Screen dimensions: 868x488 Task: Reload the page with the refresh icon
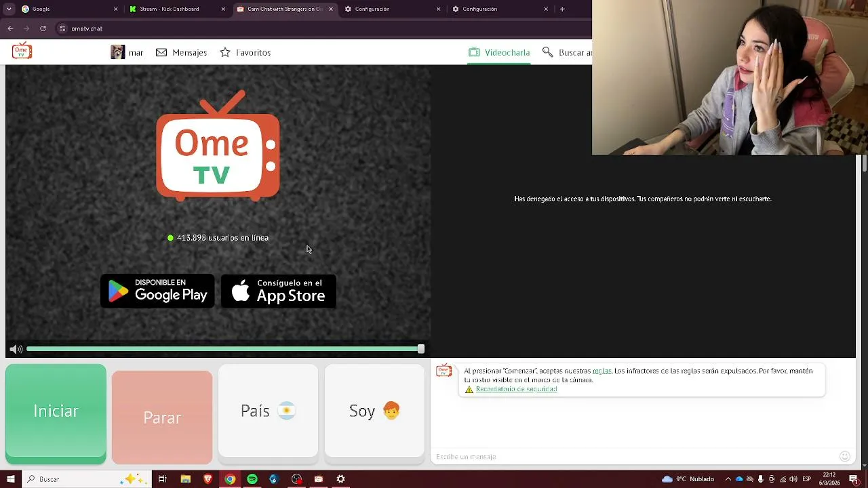click(43, 28)
